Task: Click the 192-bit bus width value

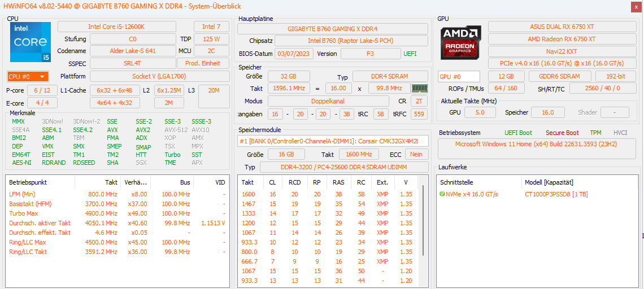Action: click(x=616, y=76)
